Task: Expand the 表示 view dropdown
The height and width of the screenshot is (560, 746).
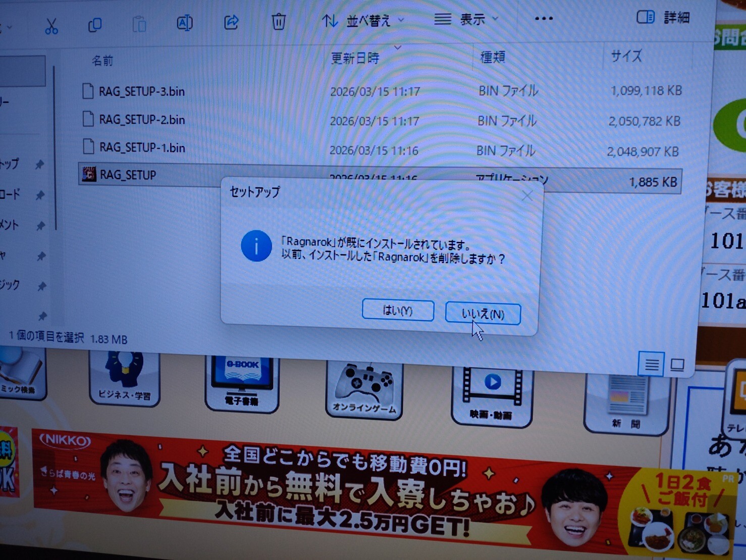Action: pos(466,20)
